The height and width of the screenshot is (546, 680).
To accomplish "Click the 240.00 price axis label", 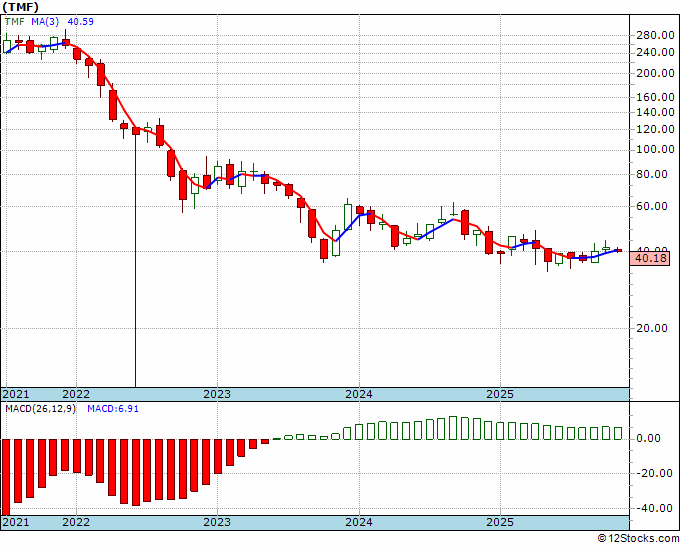I will tap(655, 52).
